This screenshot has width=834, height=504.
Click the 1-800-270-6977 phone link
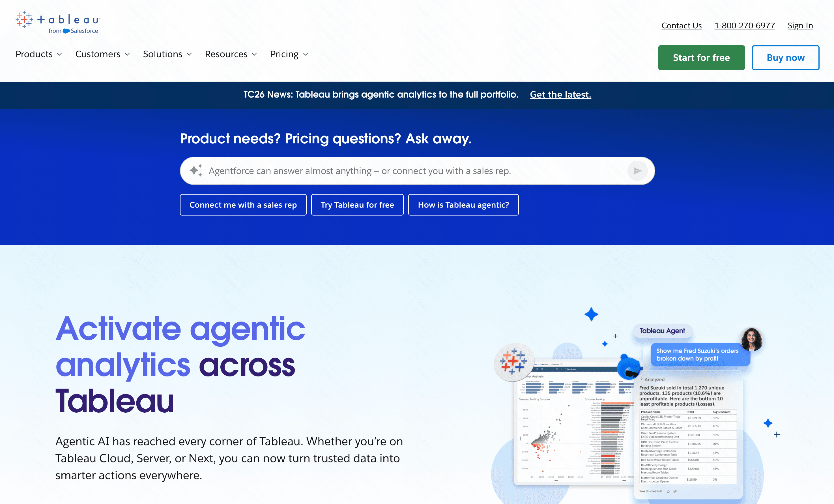point(745,26)
